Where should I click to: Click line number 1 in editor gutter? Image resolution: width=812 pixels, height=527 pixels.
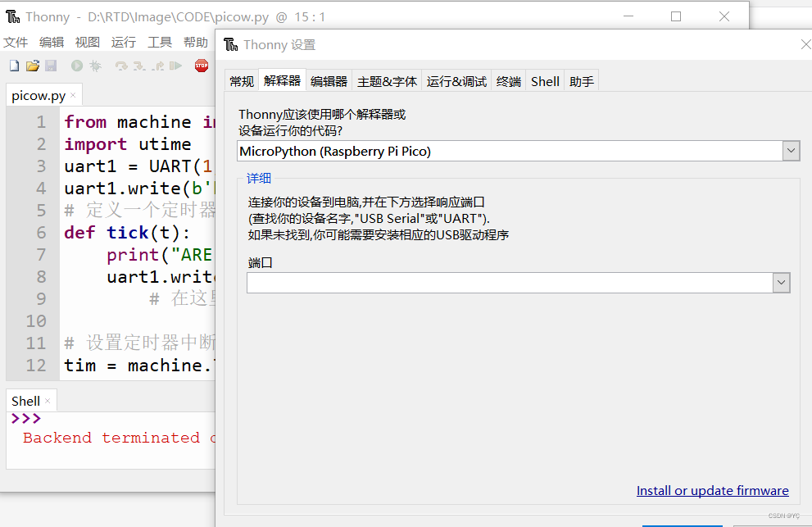[x=41, y=122]
